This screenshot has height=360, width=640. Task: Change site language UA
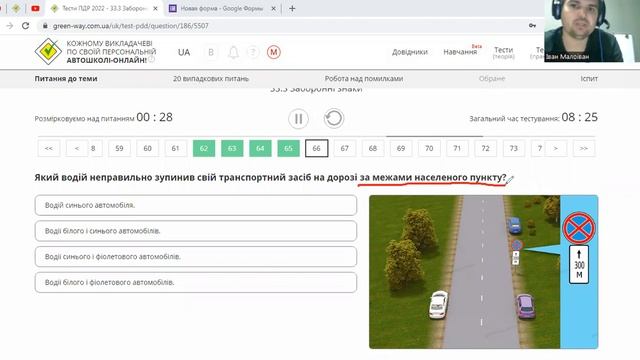click(184, 52)
